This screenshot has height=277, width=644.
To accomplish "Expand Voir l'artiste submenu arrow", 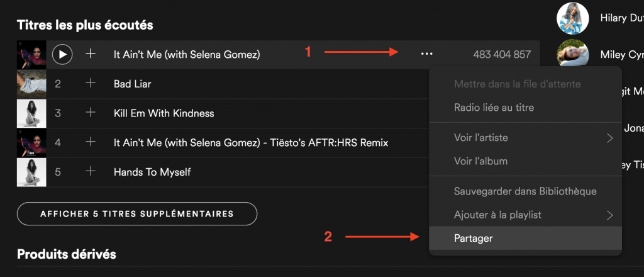I will click(x=610, y=138).
